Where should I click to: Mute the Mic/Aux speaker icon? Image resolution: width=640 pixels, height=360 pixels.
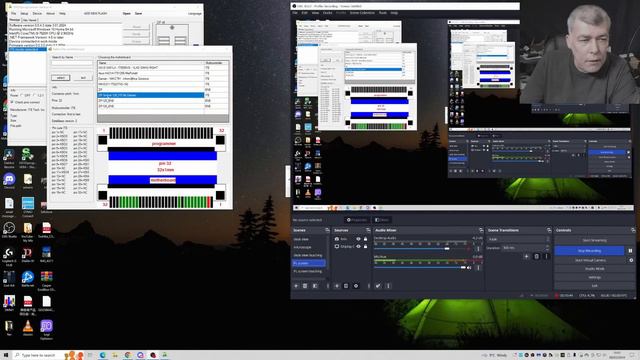click(x=469, y=268)
